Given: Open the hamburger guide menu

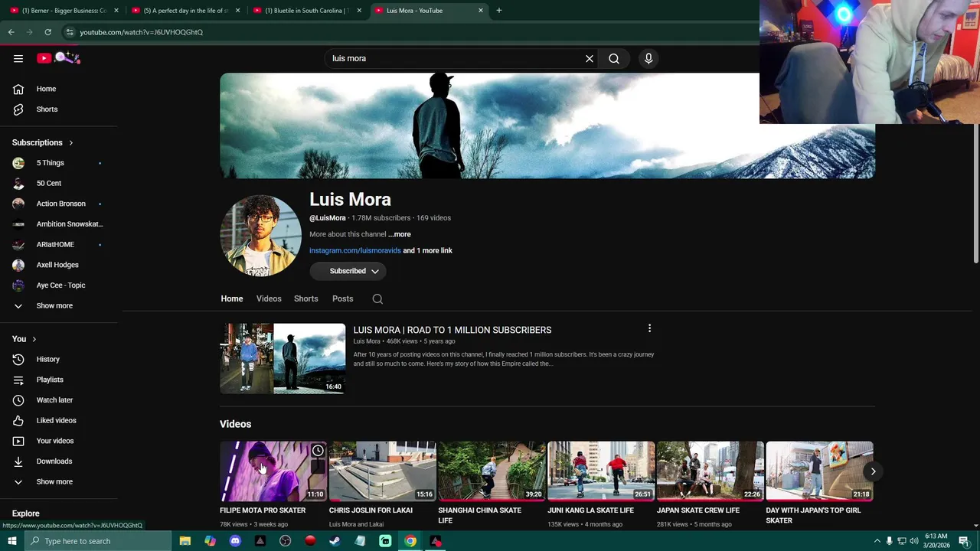Looking at the screenshot, I should pyautogui.click(x=18, y=58).
